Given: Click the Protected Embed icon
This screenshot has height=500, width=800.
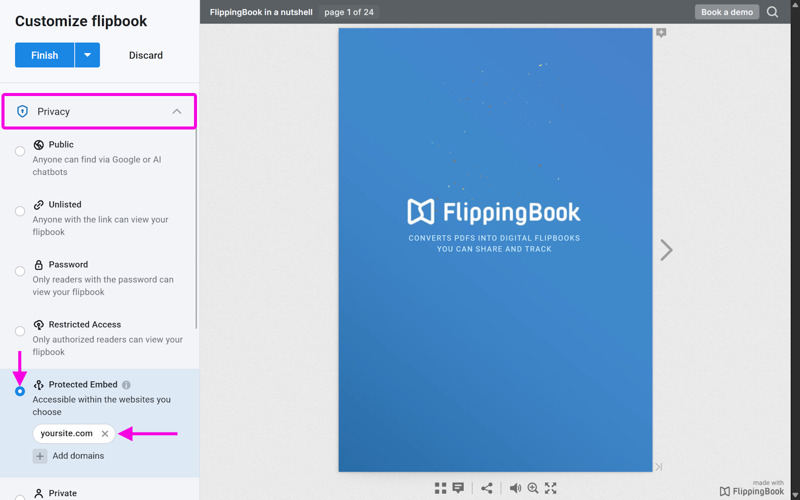Looking at the screenshot, I should 38,385.
